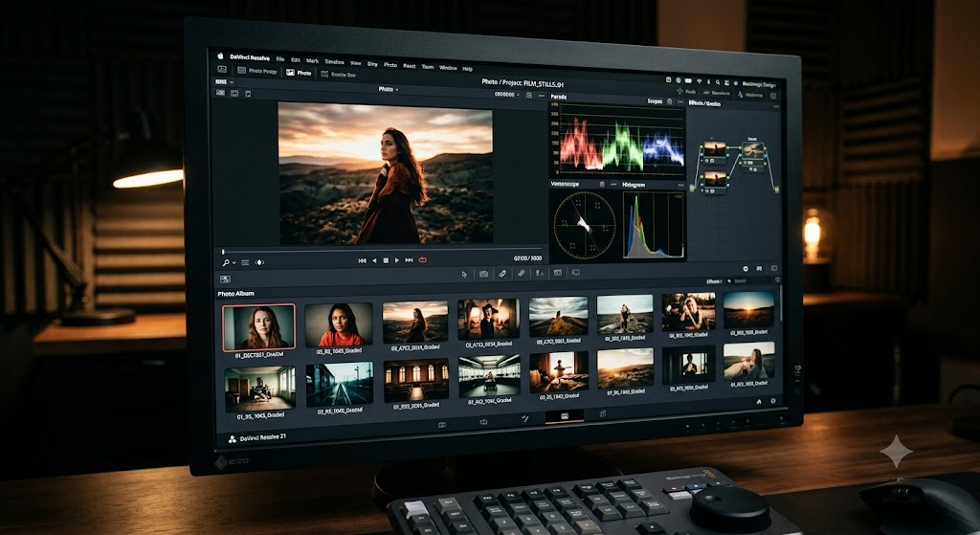Click the battery status icon in menu bar
Screen dimensions: 980x535
688,80
